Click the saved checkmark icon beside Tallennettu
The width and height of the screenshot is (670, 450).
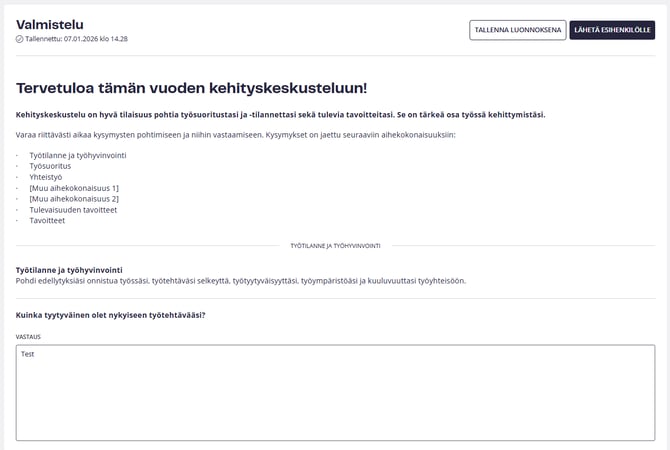19,39
